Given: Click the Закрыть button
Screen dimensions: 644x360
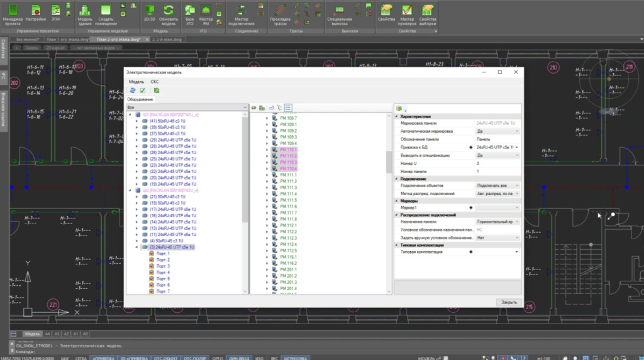Looking at the screenshot, I should pyautogui.click(x=509, y=302).
